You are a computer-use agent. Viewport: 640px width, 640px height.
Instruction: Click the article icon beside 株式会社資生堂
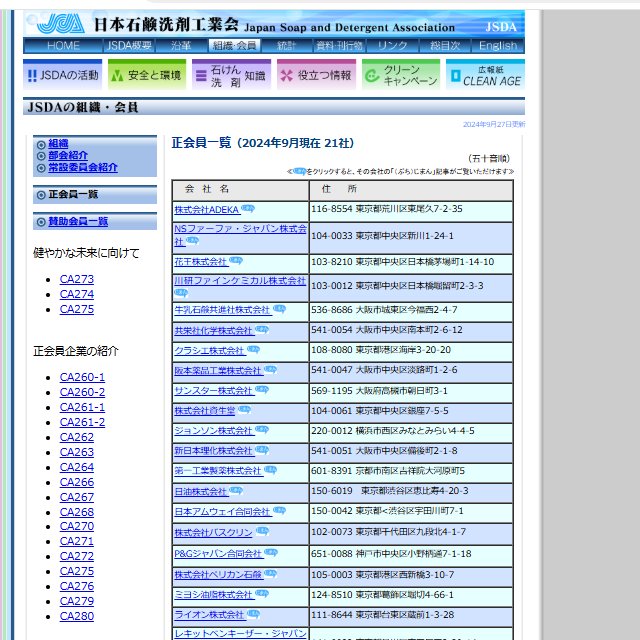click(244, 409)
